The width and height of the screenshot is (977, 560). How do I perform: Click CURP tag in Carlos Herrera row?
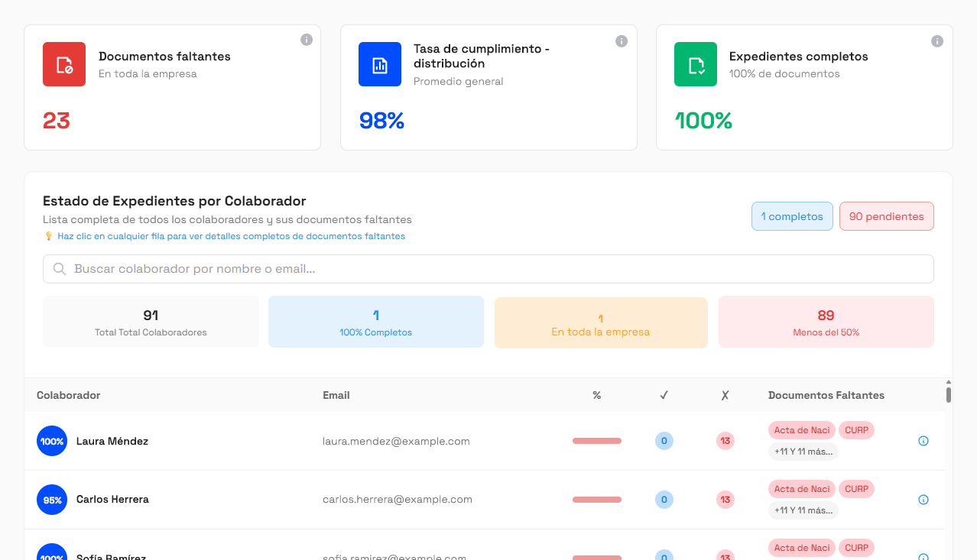point(857,489)
